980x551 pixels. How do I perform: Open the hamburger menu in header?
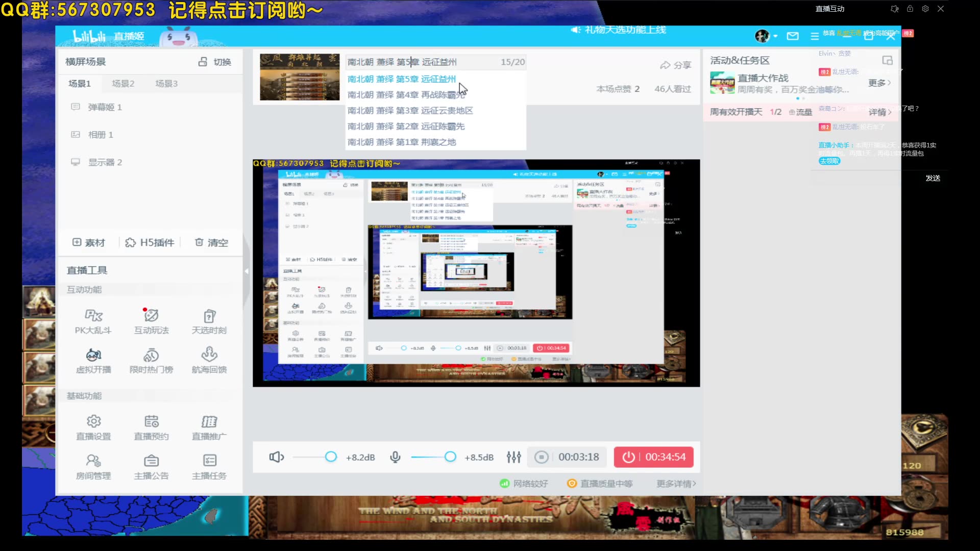[x=815, y=36]
